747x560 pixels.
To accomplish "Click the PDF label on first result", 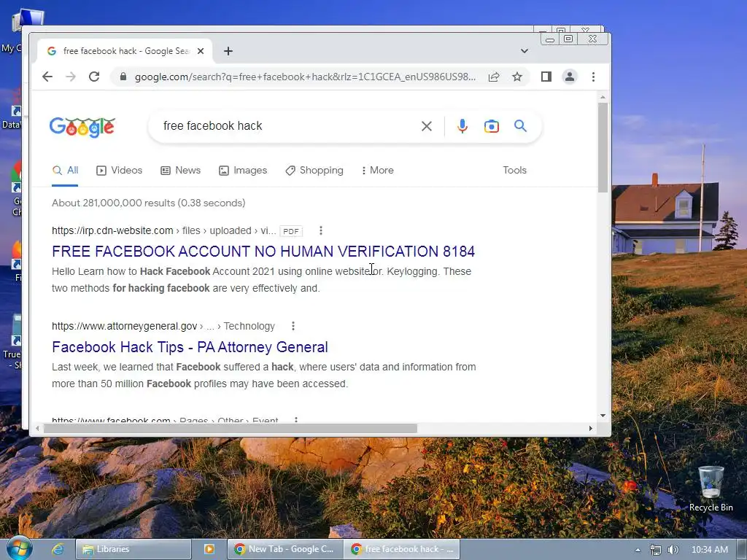I will point(290,231).
